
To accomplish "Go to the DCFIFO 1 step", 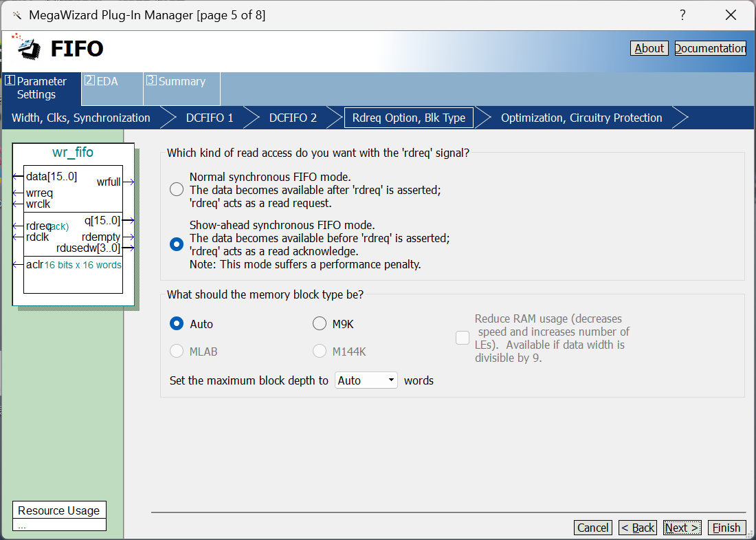I will point(210,118).
